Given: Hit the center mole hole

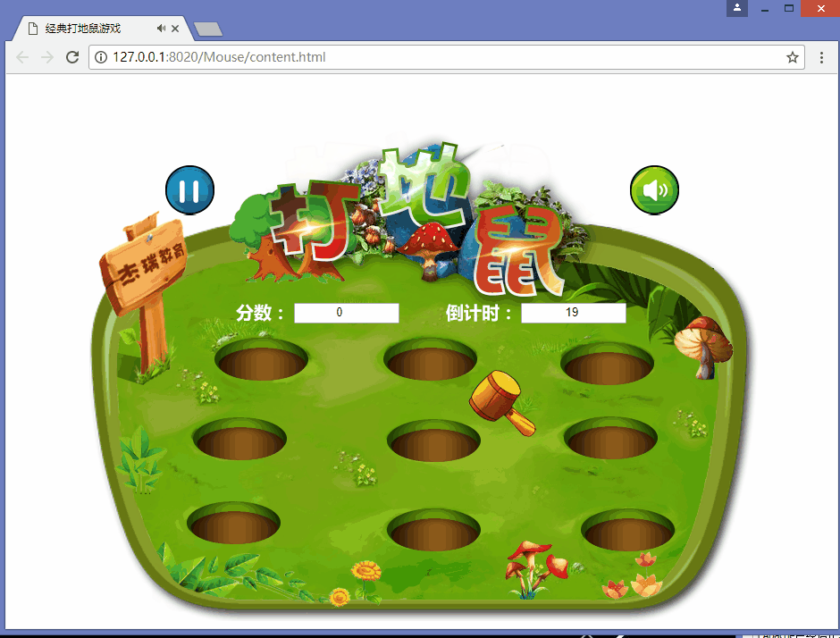Looking at the screenshot, I should pyautogui.click(x=433, y=441).
